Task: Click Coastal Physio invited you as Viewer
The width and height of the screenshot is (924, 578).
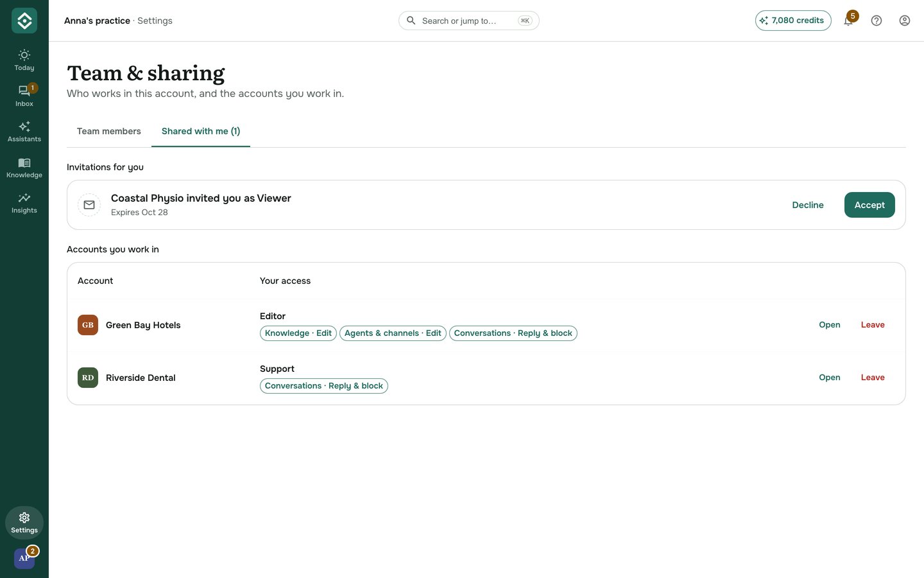Action: click(201, 198)
